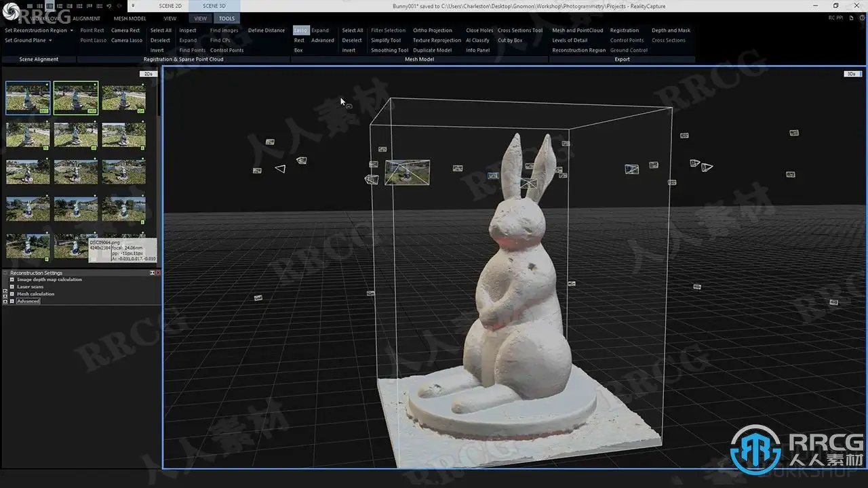868x488 pixels.
Task: Expand the Mesh calculation settings group
Action: click(12, 294)
